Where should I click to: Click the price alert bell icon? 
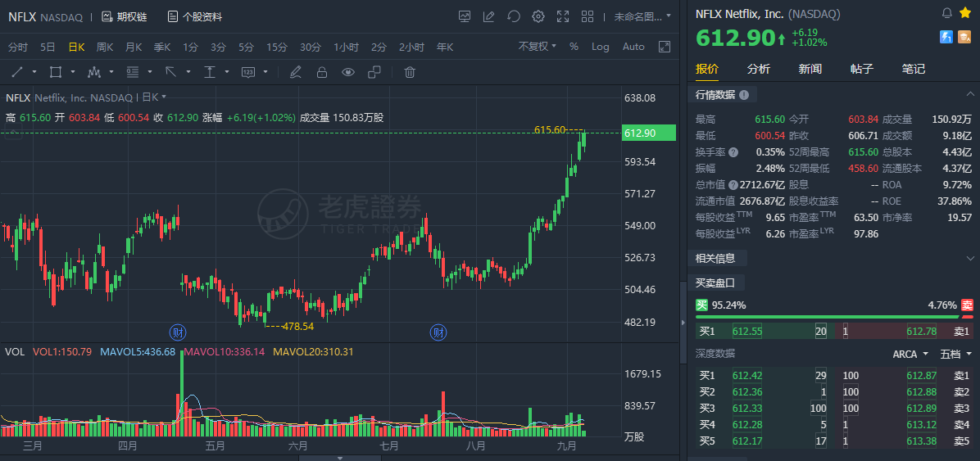pos(947,13)
